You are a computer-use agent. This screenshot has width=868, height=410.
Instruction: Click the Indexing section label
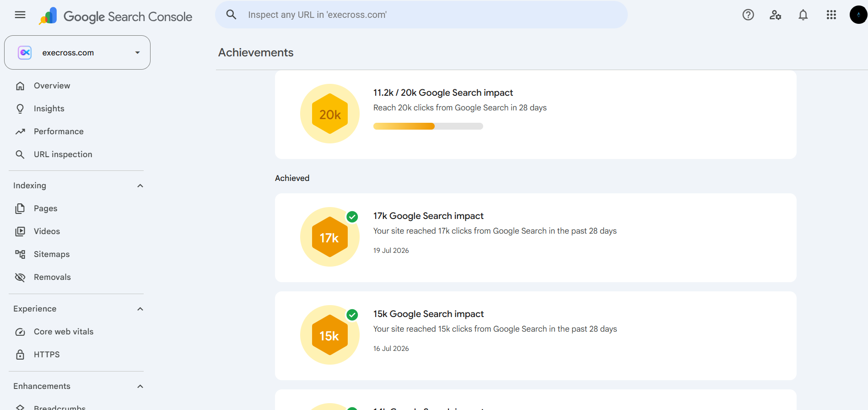[x=30, y=186]
